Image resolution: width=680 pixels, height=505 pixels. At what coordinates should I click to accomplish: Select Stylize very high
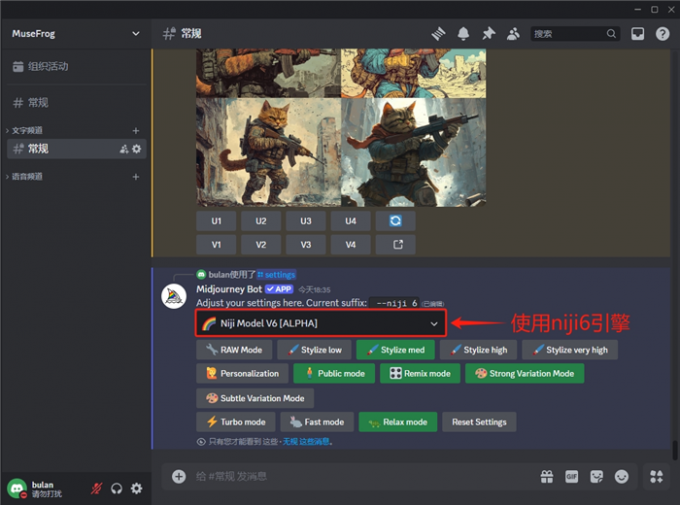[x=570, y=350]
